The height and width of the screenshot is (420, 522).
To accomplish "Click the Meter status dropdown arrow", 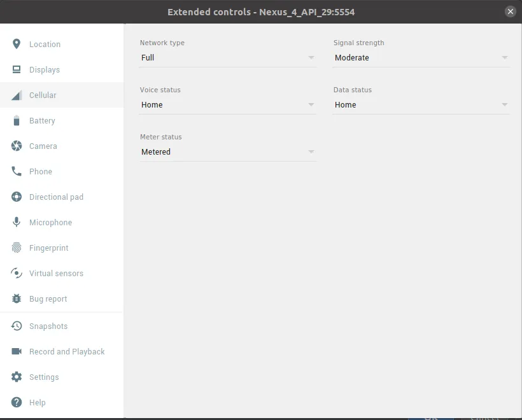I will pos(311,151).
